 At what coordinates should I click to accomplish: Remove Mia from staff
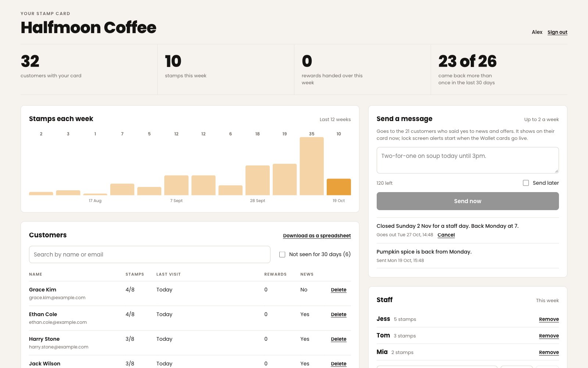point(549,352)
